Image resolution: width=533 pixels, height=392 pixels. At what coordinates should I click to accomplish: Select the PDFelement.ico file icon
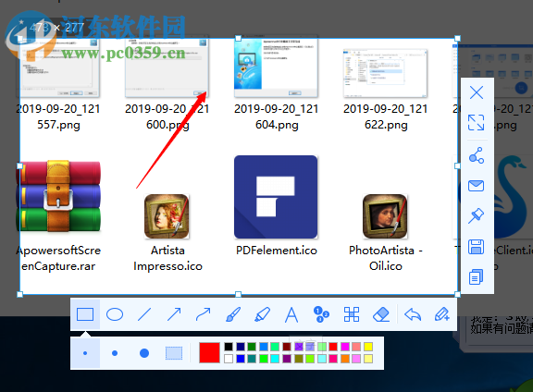click(x=276, y=197)
